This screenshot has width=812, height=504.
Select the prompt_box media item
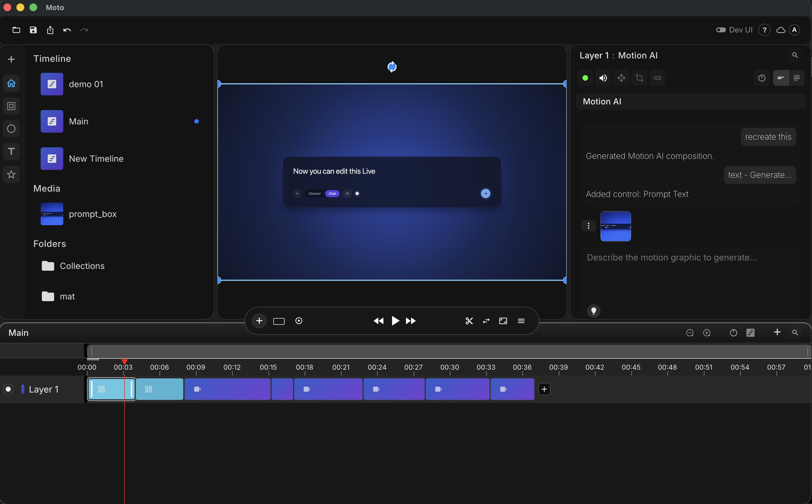click(120, 214)
